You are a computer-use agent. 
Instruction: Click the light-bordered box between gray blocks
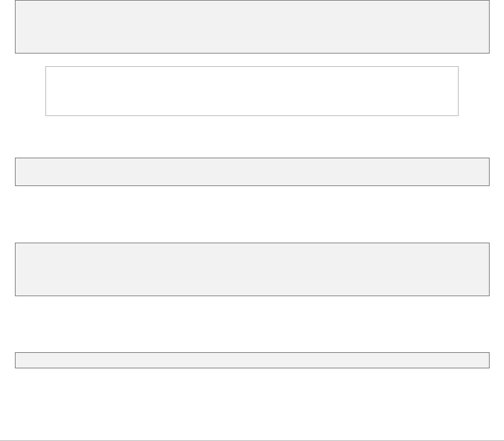252,91
